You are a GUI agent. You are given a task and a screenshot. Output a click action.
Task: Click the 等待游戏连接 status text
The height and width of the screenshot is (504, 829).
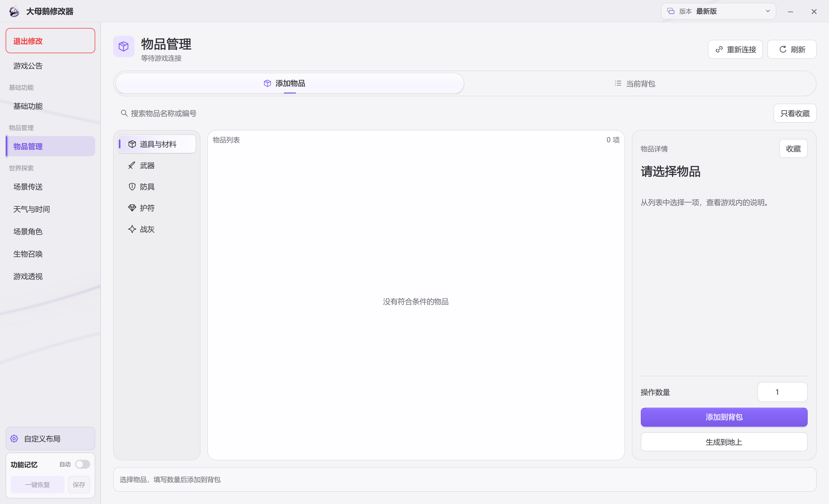(161, 58)
